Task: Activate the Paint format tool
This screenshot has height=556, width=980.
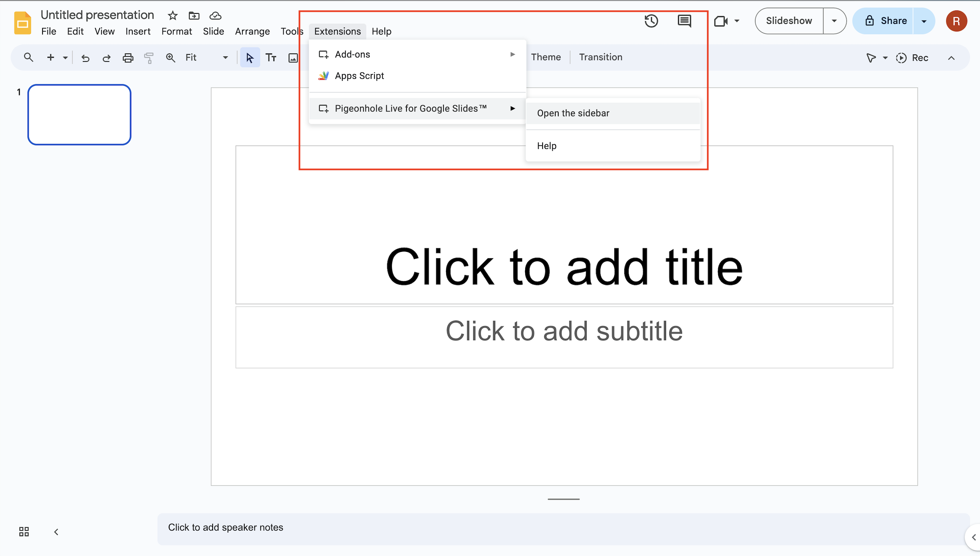Action: point(149,58)
